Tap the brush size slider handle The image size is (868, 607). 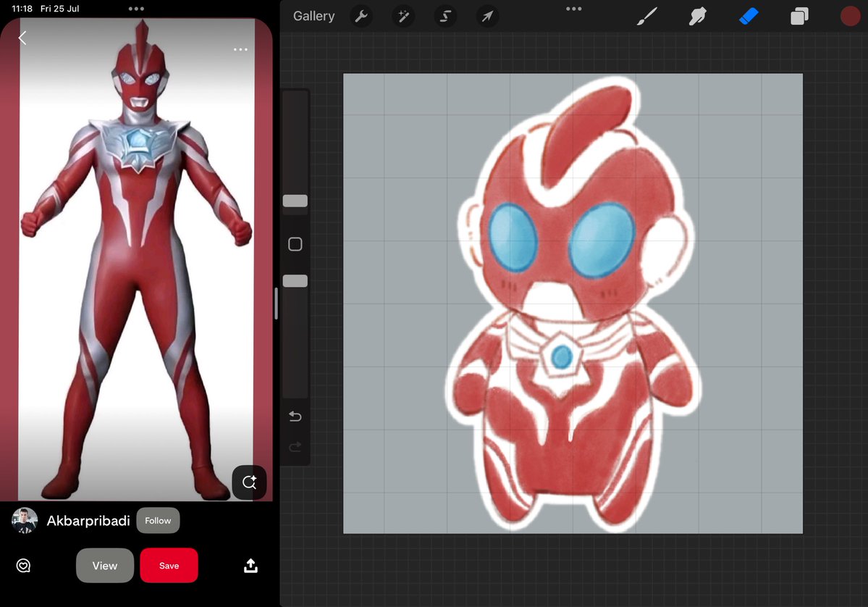295,201
